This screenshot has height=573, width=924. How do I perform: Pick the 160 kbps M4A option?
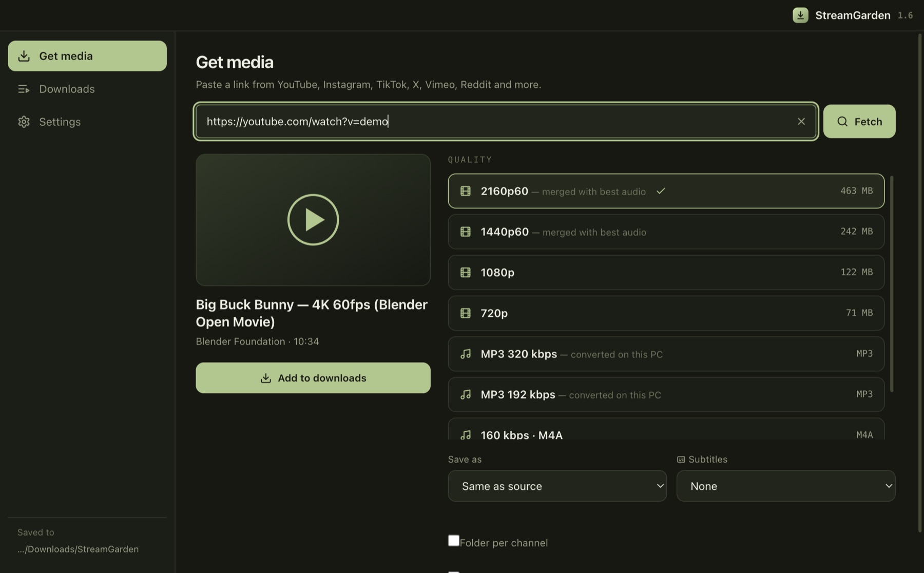(666, 429)
